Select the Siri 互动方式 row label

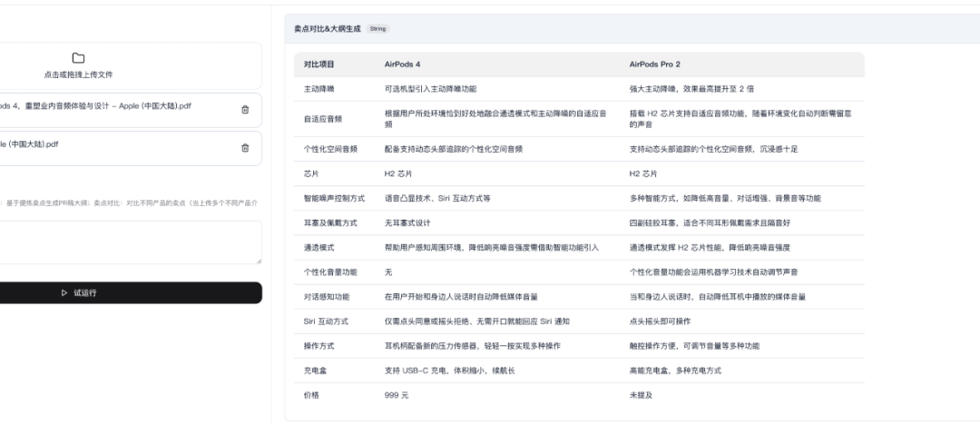[x=327, y=321]
